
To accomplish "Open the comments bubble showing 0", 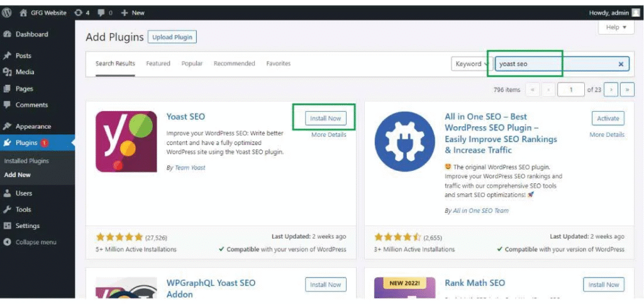I will tap(105, 13).
